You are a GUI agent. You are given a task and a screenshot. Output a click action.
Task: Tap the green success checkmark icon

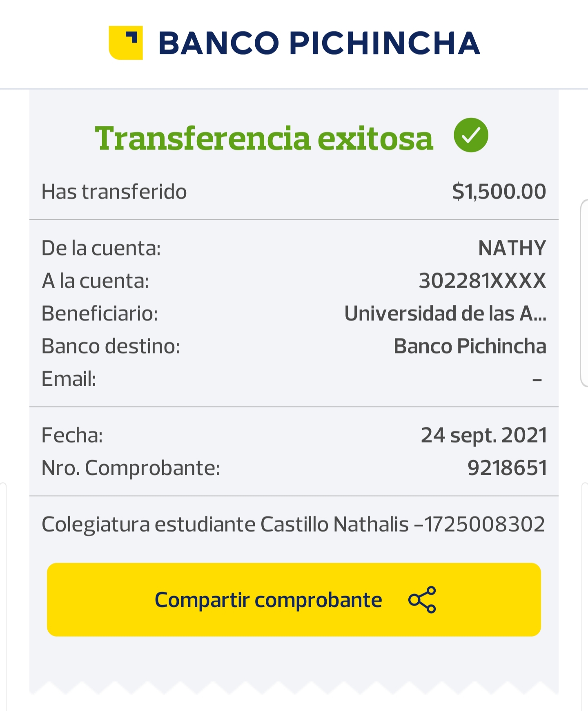pos(471,135)
